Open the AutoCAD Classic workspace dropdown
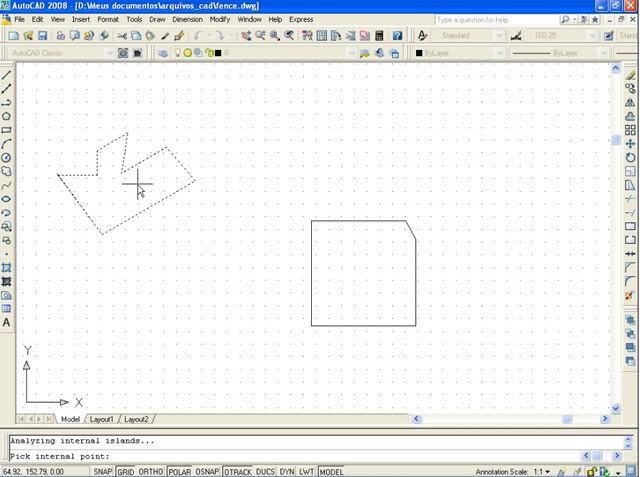This screenshot has width=640, height=477. pos(109,53)
